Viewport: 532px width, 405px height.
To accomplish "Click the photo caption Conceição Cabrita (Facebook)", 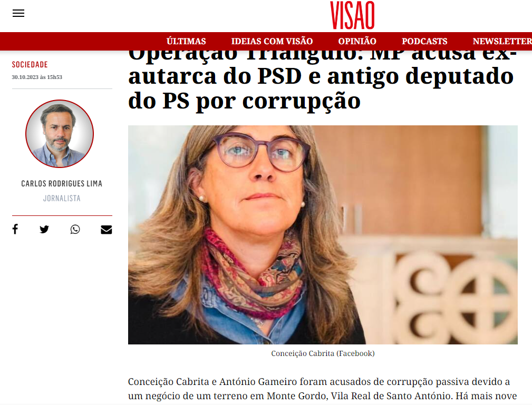I will (323, 353).
